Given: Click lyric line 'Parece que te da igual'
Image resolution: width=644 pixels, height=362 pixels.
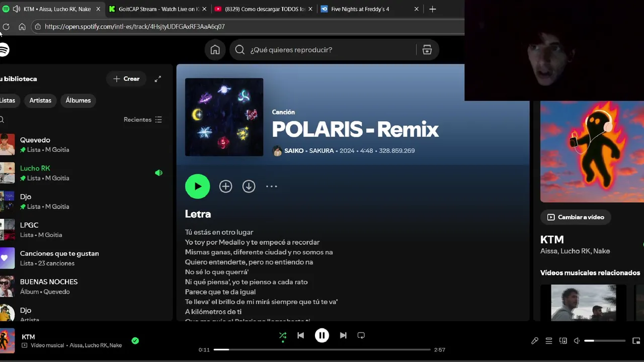Looking at the screenshot, I should coord(220,292).
